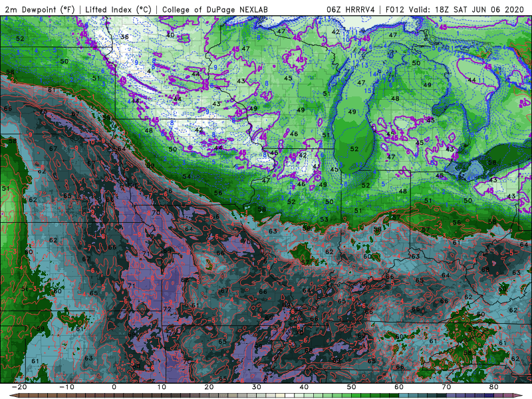Screen dimensions: 532x399
Task: Click the '54' dewpoint value on the map
Action: coord(186,176)
